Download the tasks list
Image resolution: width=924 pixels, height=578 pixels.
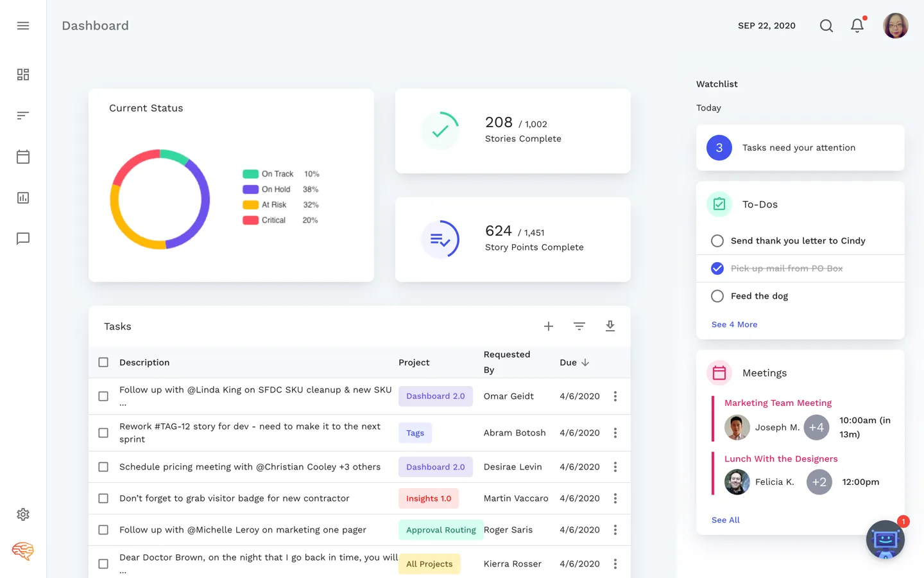pyautogui.click(x=610, y=326)
